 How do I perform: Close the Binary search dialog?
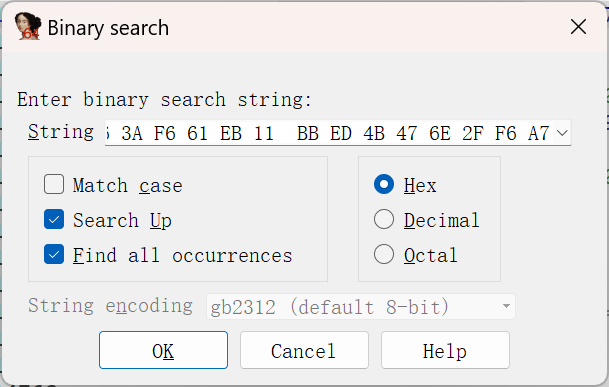[x=578, y=27]
